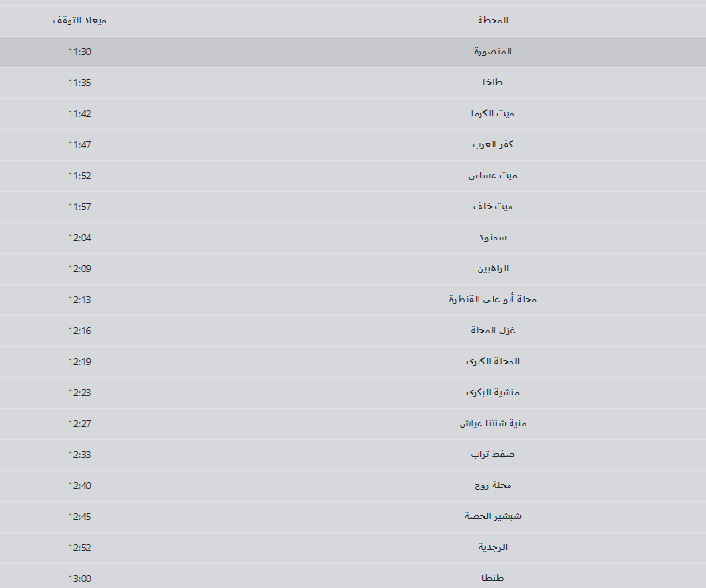This screenshot has height=588, width=706.
Task: Select the المحلة الكبرى station row
Action: click(353, 362)
